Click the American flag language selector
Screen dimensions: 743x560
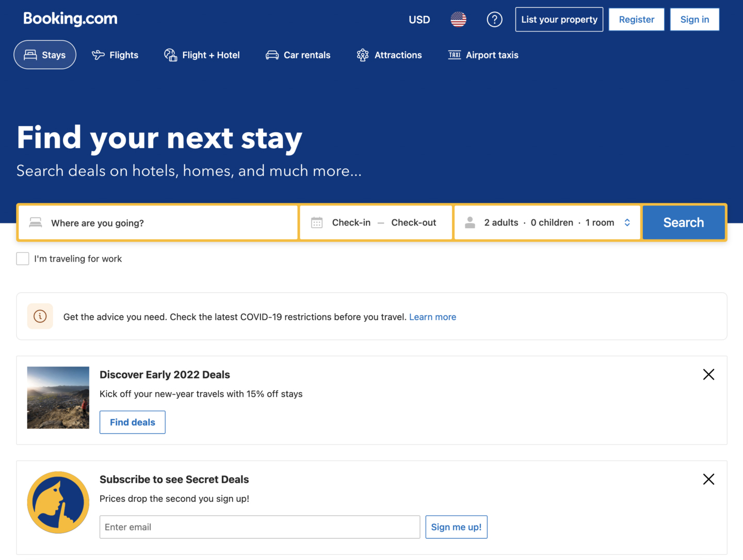[x=458, y=19]
